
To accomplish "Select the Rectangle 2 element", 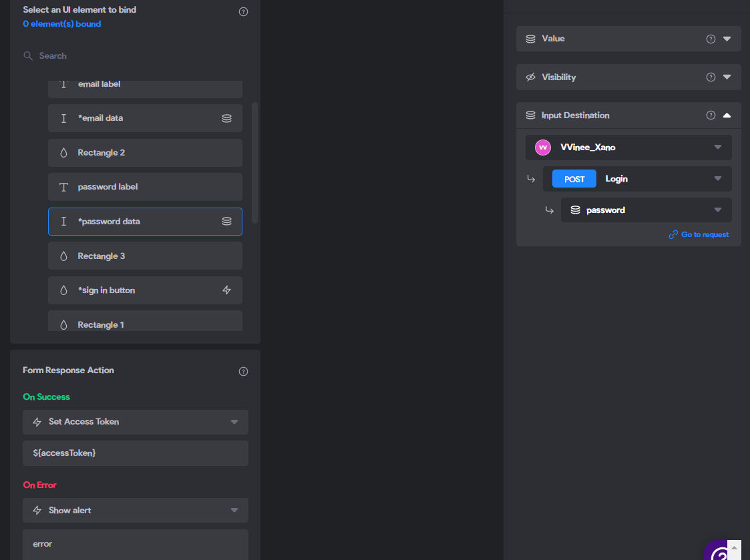I will [x=145, y=153].
